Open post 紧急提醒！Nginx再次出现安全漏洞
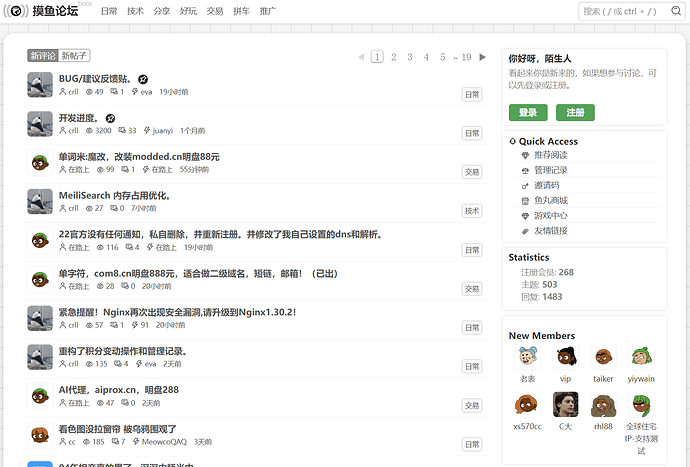This screenshot has width=690, height=467. (178, 313)
